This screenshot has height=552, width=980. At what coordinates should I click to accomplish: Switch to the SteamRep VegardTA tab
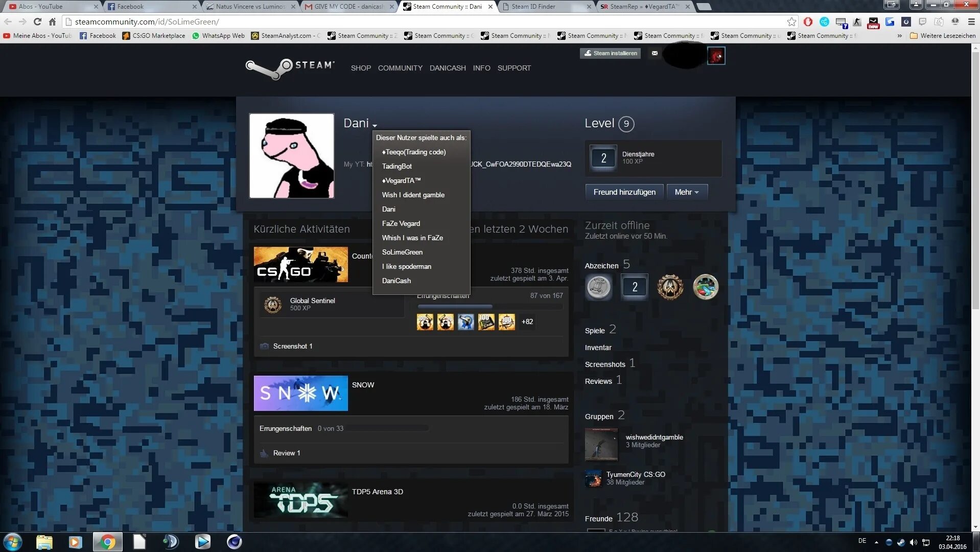[x=645, y=7]
